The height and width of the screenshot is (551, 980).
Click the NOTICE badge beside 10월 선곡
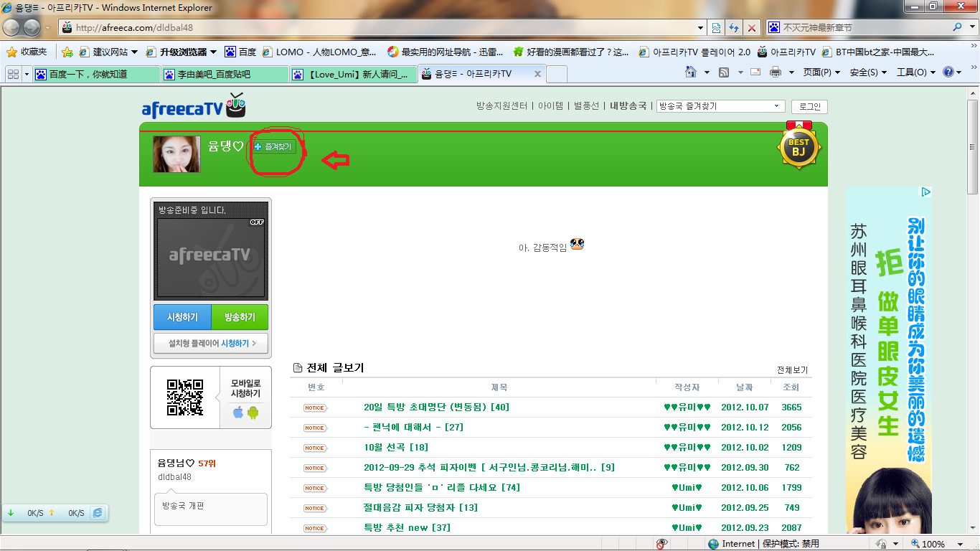[314, 448]
